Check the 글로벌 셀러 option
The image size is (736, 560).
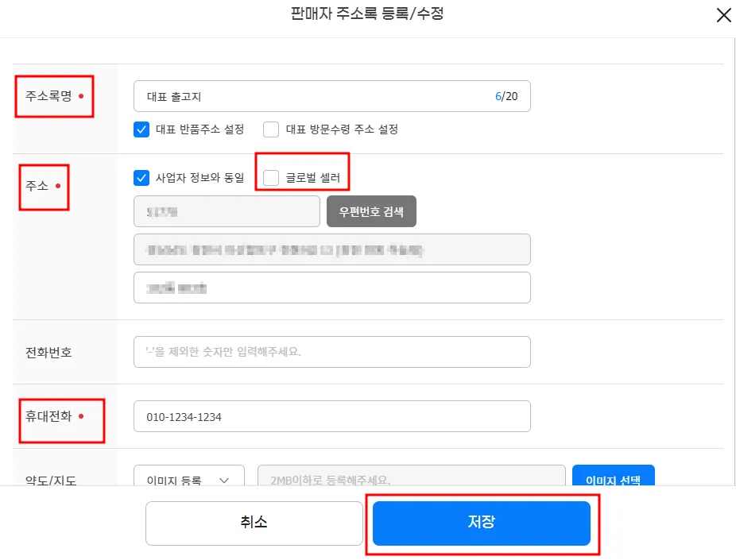pyautogui.click(x=271, y=178)
